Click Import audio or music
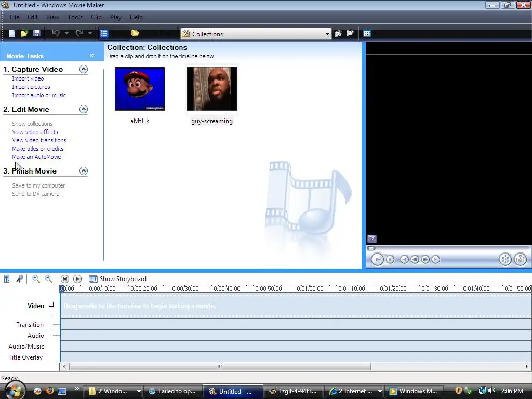The image size is (532, 399). (39, 96)
